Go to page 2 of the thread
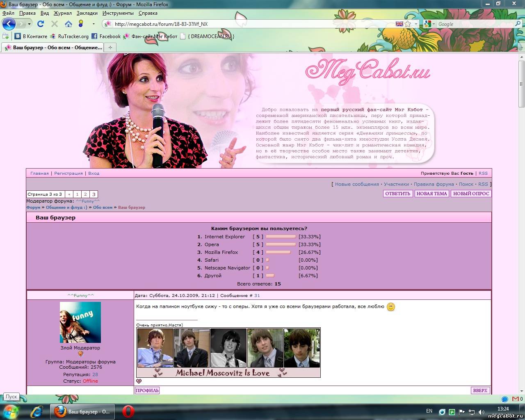Viewport: 525px width, 420px height. (x=85, y=194)
